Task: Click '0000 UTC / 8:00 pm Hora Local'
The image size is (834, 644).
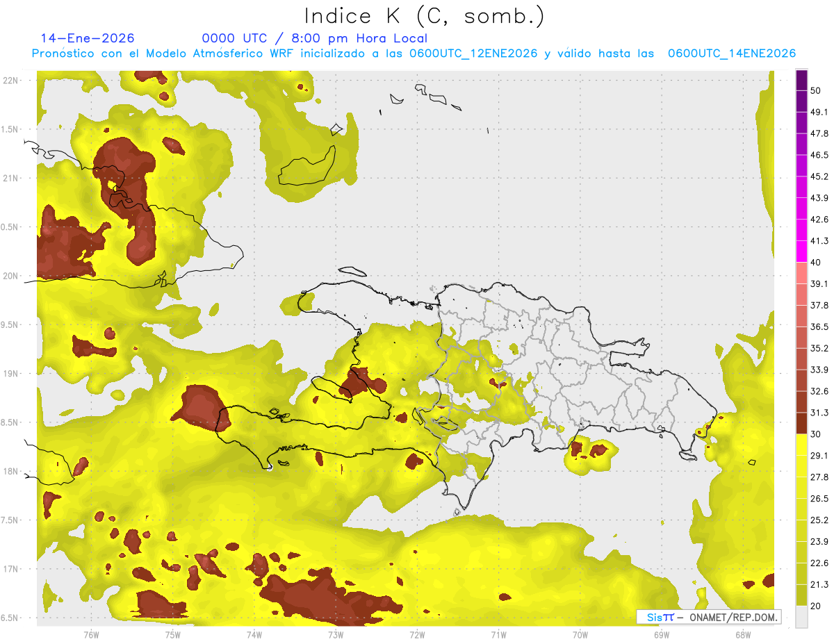Action: 314,38
